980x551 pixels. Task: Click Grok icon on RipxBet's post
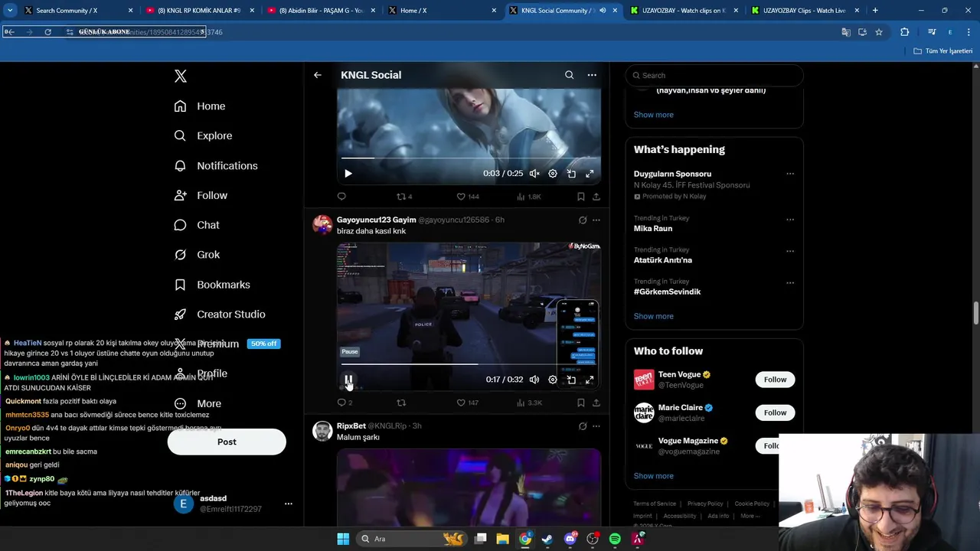tap(583, 426)
